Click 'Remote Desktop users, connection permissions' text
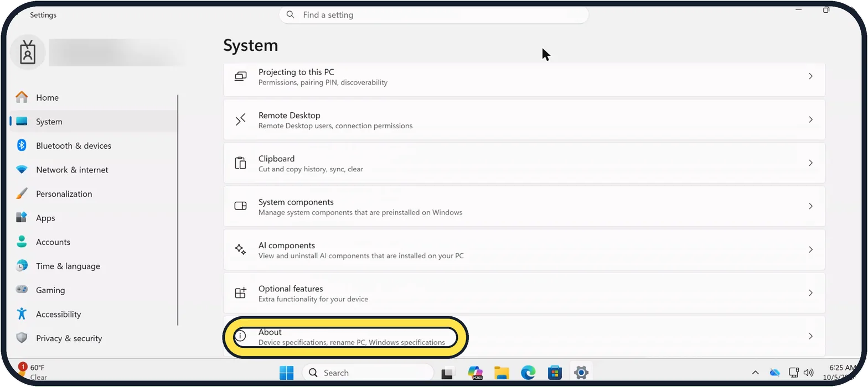 point(335,126)
